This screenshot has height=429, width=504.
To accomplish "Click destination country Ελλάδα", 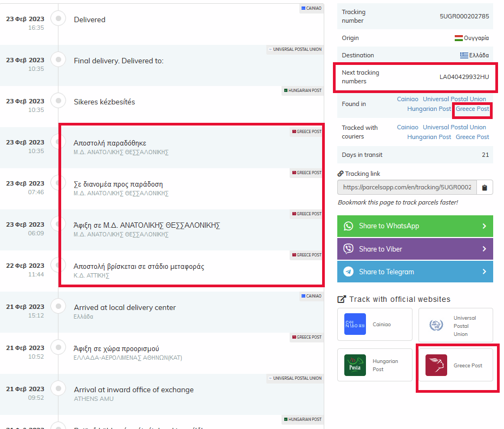I will point(479,55).
